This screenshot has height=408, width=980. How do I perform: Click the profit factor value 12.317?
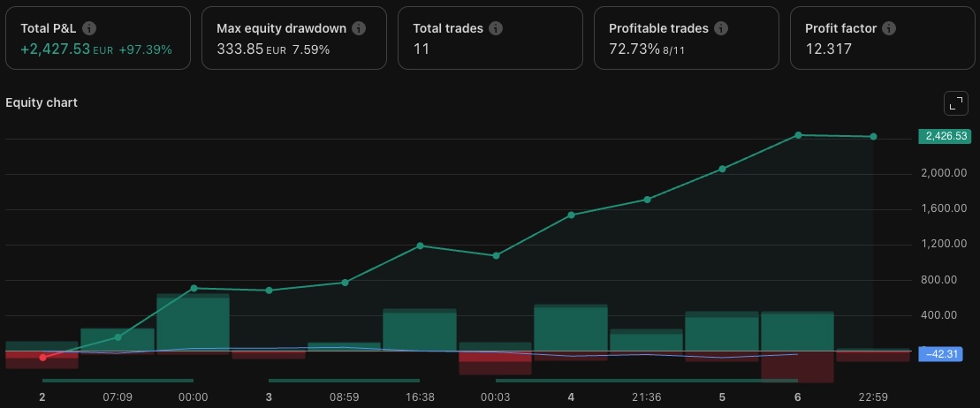click(828, 49)
